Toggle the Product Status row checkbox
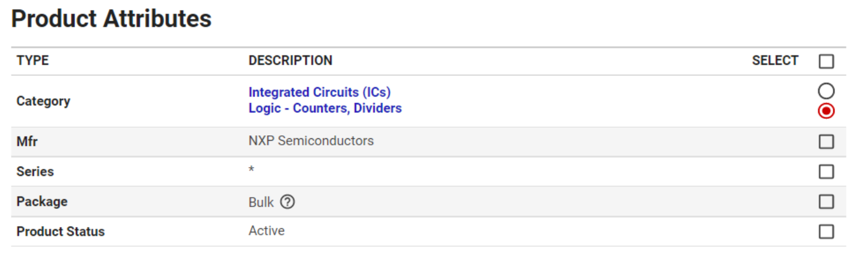Screen dimensions: 868x256 pos(826,231)
